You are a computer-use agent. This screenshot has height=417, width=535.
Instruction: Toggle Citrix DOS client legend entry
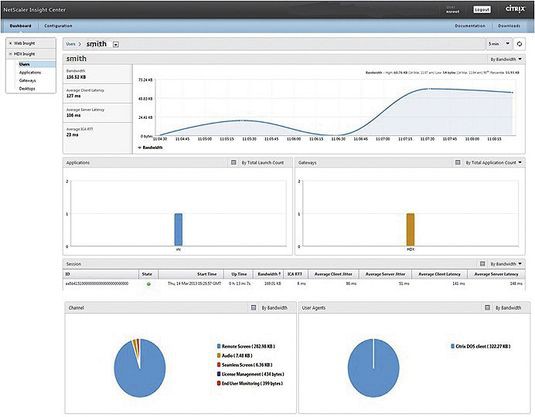(481, 346)
